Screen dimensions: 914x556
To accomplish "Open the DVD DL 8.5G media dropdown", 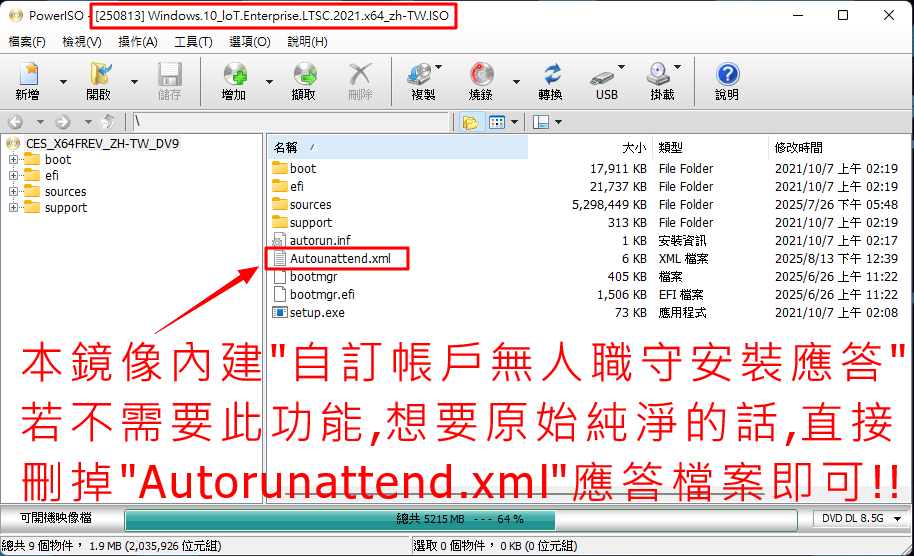I will (x=853, y=520).
